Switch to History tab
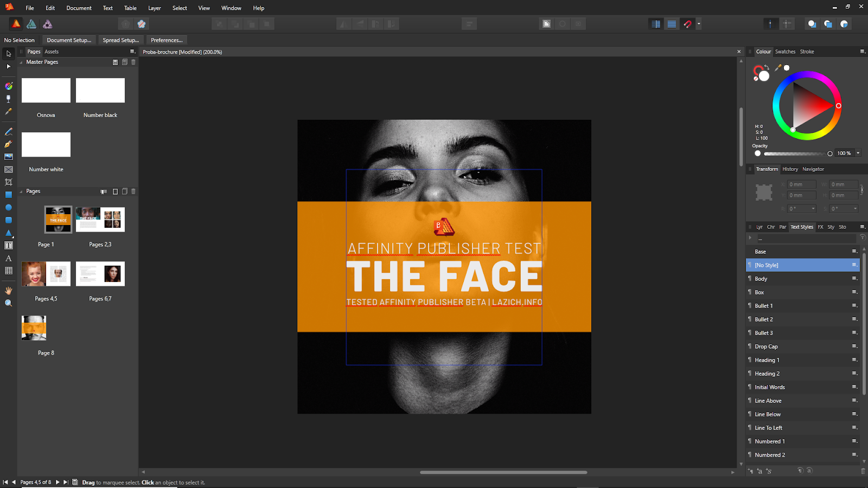The width and height of the screenshot is (868, 488). 790,169
